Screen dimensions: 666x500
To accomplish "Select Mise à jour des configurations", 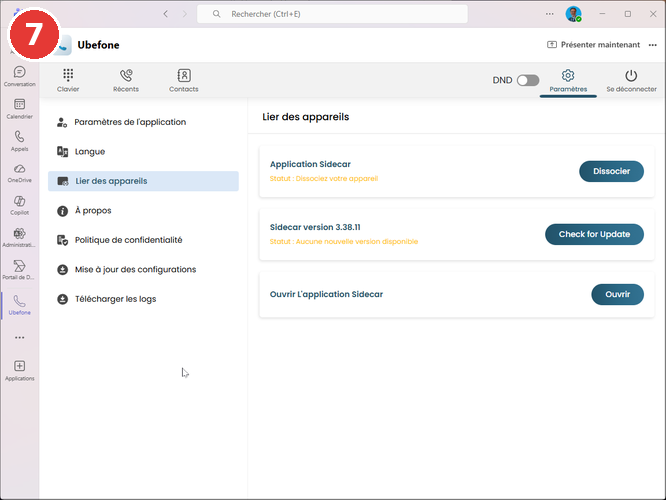I will pos(143,270).
